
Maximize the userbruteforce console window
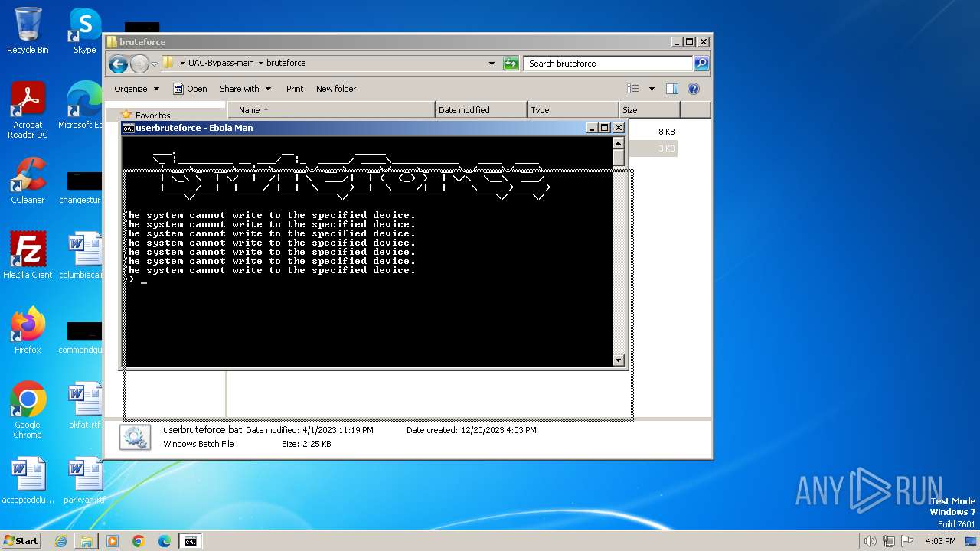605,128
